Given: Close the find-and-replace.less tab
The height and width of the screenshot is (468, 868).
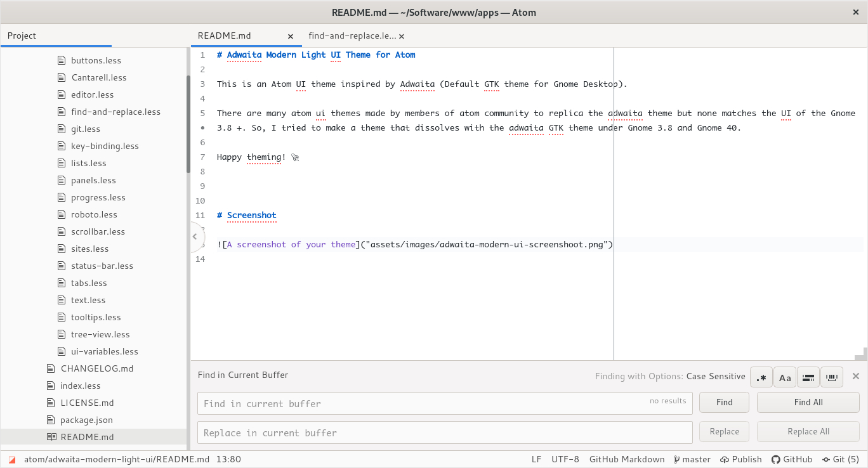Looking at the screenshot, I should coord(402,37).
